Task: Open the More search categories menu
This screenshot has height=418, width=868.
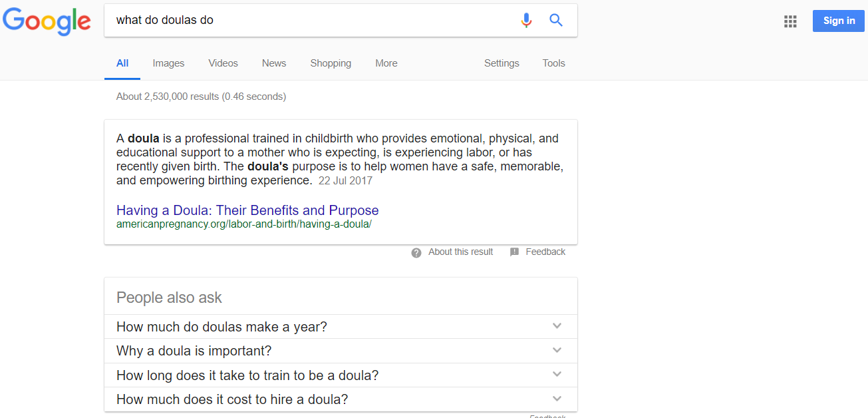Action: point(386,63)
